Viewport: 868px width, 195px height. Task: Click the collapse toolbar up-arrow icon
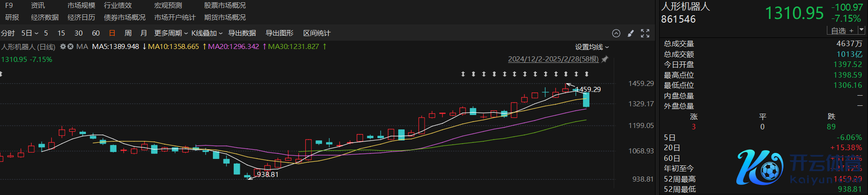tap(616, 33)
